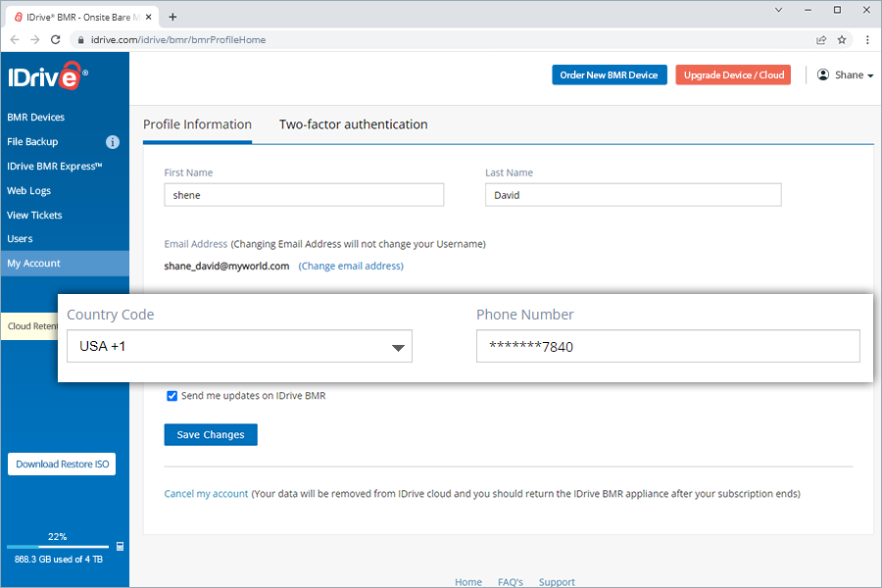
Task: Click the Phone Number field
Action: (x=668, y=346)
